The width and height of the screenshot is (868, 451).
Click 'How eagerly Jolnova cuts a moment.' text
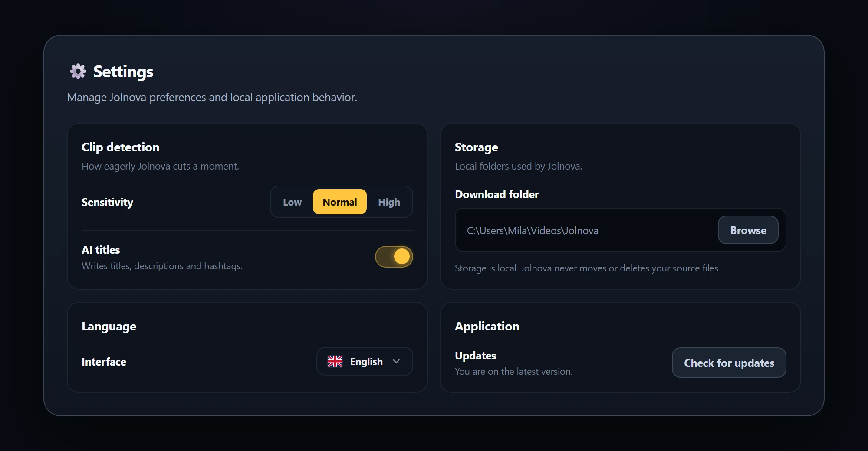(x=160, y=167)
